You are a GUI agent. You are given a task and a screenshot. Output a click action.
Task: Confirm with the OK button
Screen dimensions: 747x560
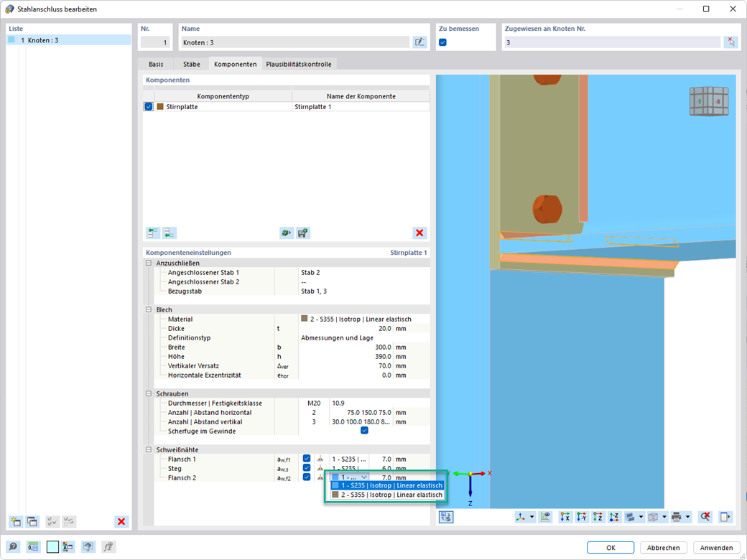611,548
